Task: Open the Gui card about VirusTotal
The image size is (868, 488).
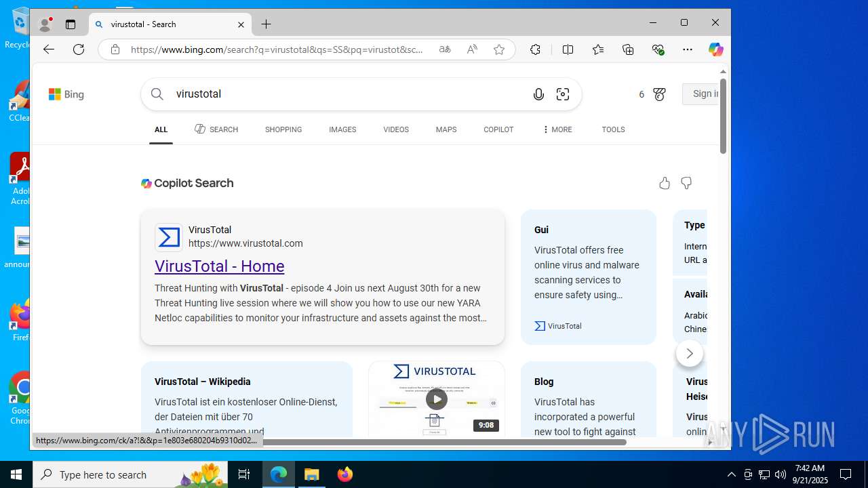Action: pos(589,277)
